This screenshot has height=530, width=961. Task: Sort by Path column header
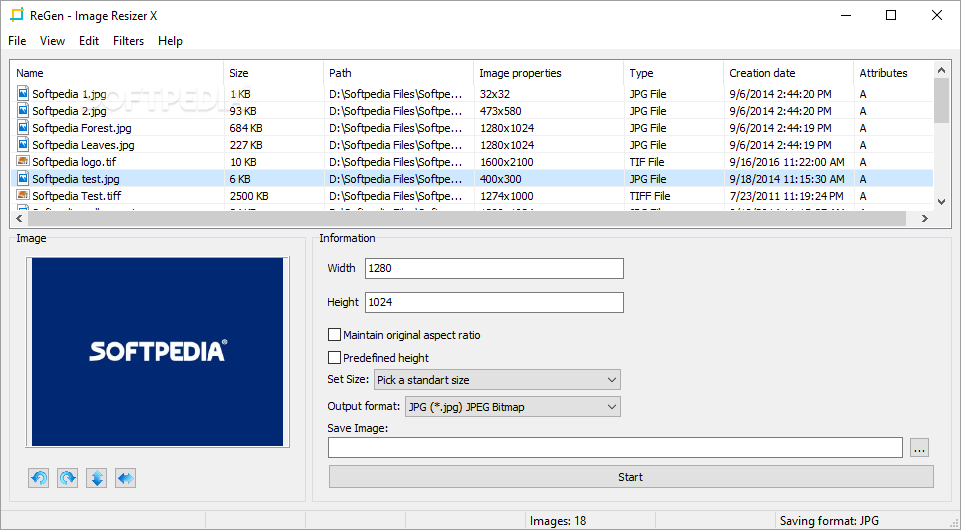click(x=398, y=73)
